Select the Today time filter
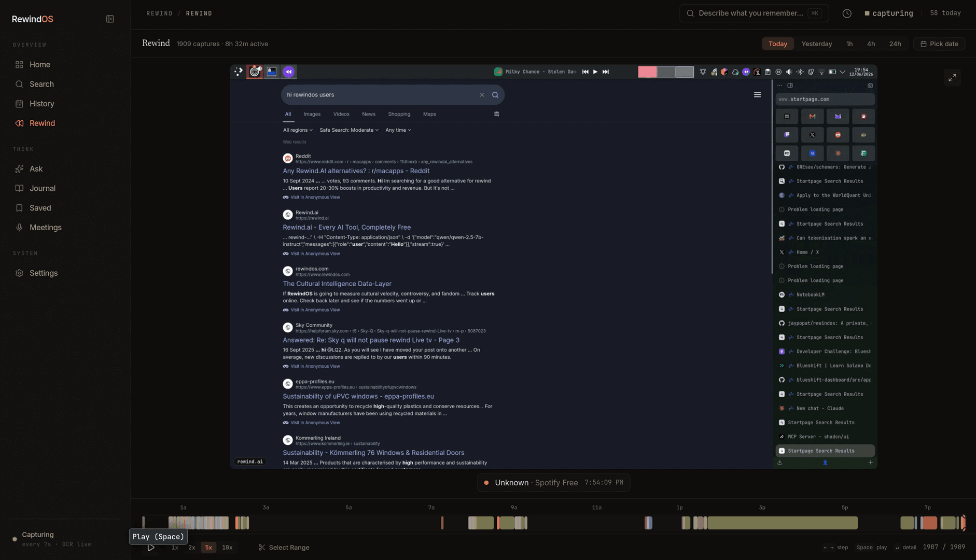The height and width of the screenshot is (560, 976). (777, 44)
